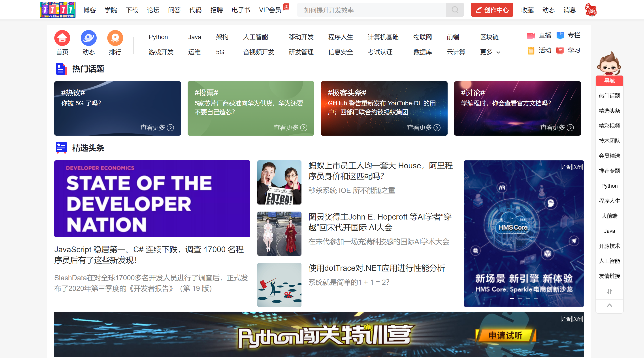Click the user avatar in header
Image resolution: width=644 pixels, height=358 pixels.
point(591,10)
